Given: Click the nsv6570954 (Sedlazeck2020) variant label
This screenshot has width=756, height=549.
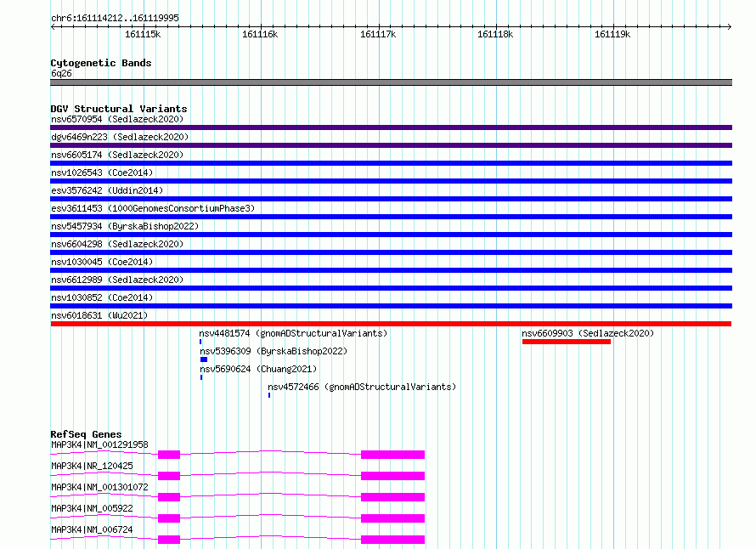Looking at the screenshot, I should [x=117, y=119].
